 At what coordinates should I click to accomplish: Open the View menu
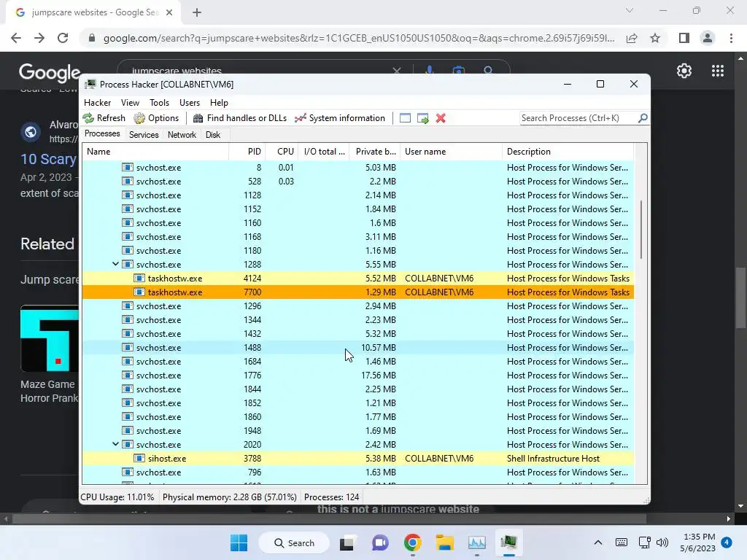[130, 103]
